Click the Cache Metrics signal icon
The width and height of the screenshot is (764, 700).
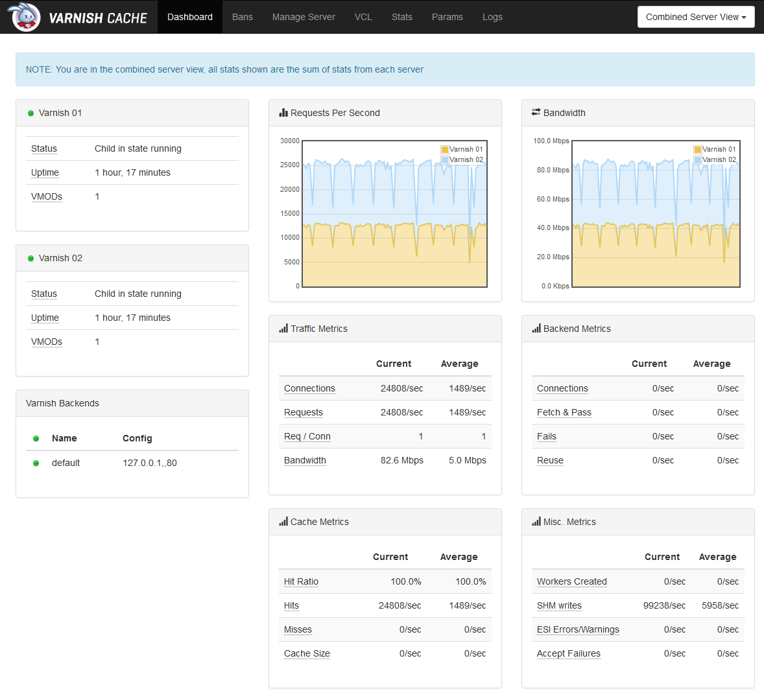(x=283, y=522)
